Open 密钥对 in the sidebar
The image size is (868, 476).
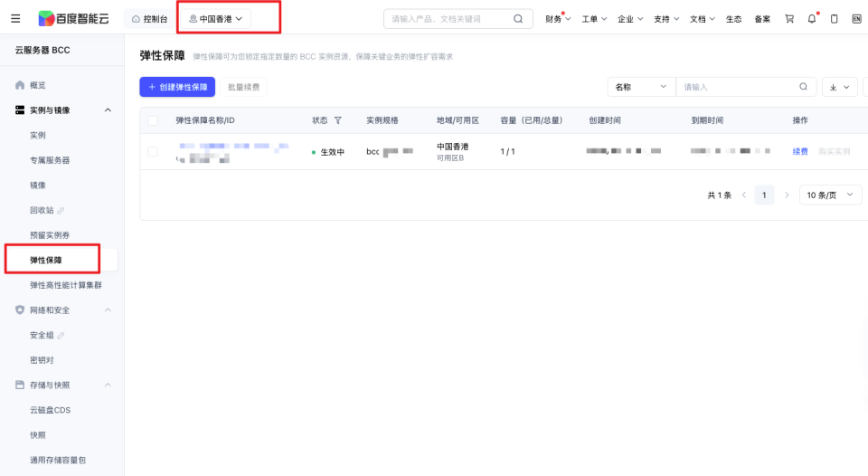point(42,360)
